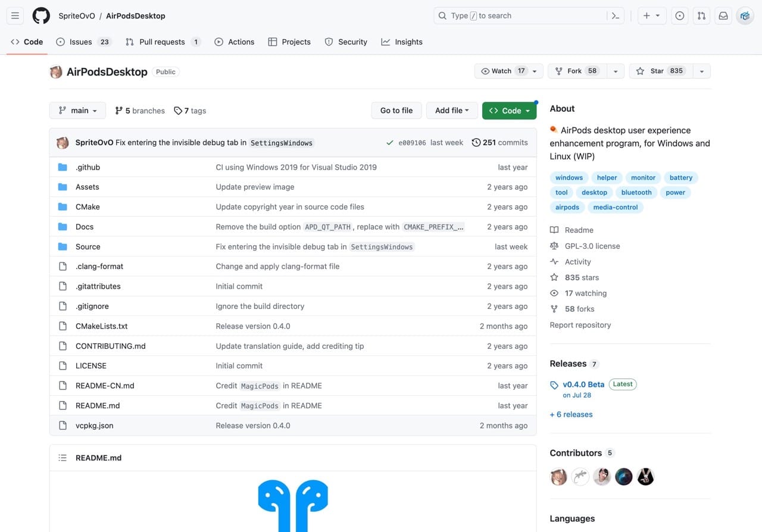Image resolution: width=762 pixels, height=532 pixels.
Task: Open the issues shortcut icon in header
Action: [680, 16]
